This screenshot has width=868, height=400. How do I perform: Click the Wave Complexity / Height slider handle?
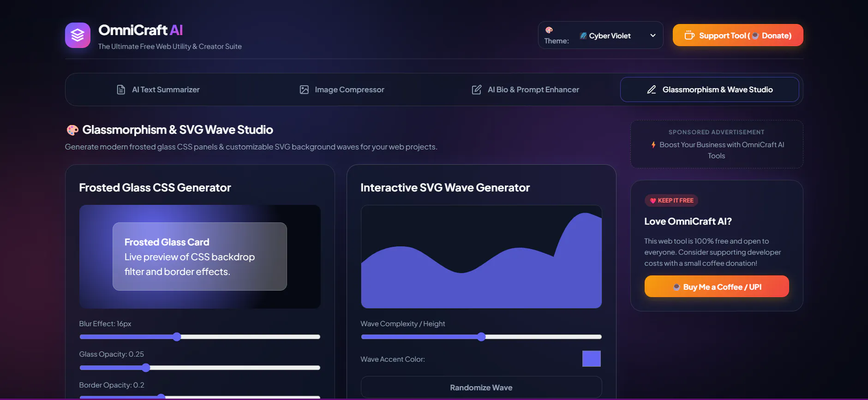[x=481, y=337]
